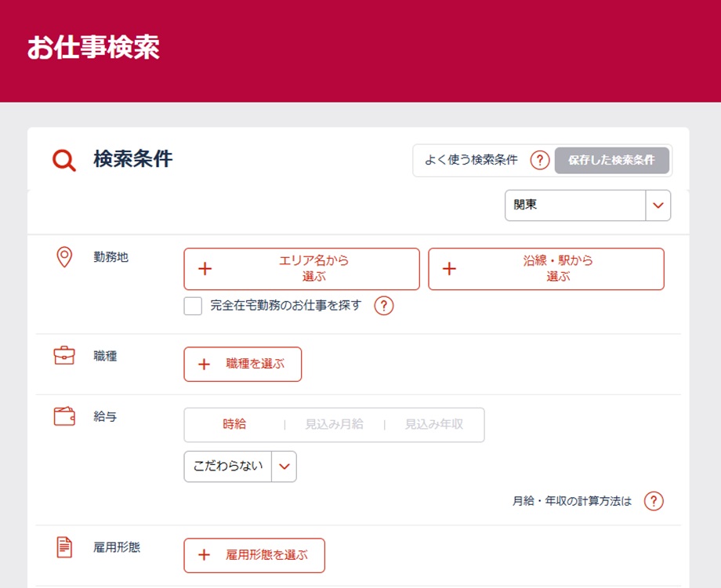Click the 月給・年収の計算方法は text link
The height and width of the screenshot is (588, 721).
[x=571, y=501]
